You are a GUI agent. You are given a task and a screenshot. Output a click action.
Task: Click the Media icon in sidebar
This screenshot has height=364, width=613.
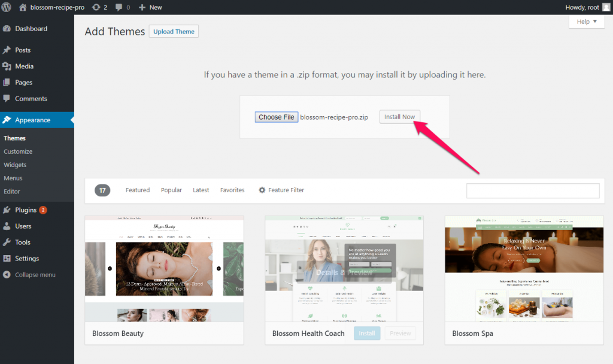[x=7, y=66]
